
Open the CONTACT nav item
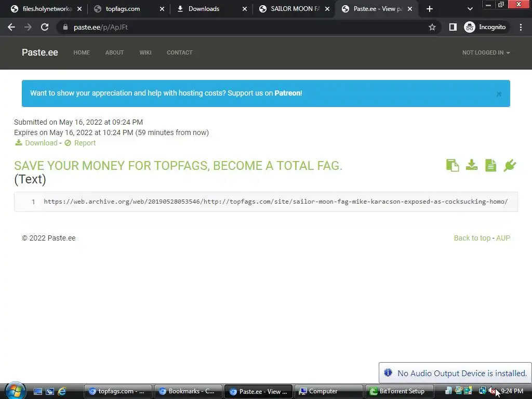pyautogui.click(x=179, y=52)
